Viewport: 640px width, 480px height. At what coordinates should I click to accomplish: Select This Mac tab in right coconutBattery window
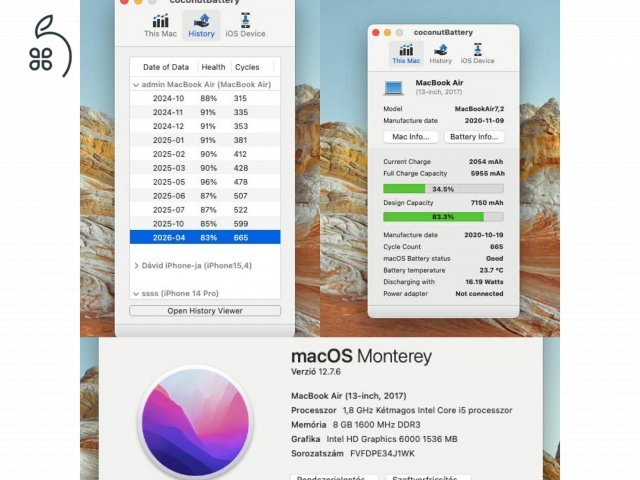(x=406, y=53)
